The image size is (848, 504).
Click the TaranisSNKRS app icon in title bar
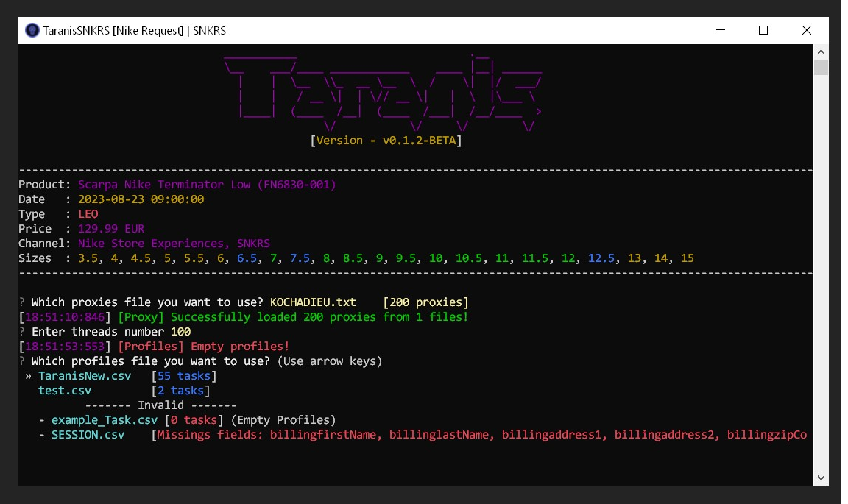tap(32, 30)
